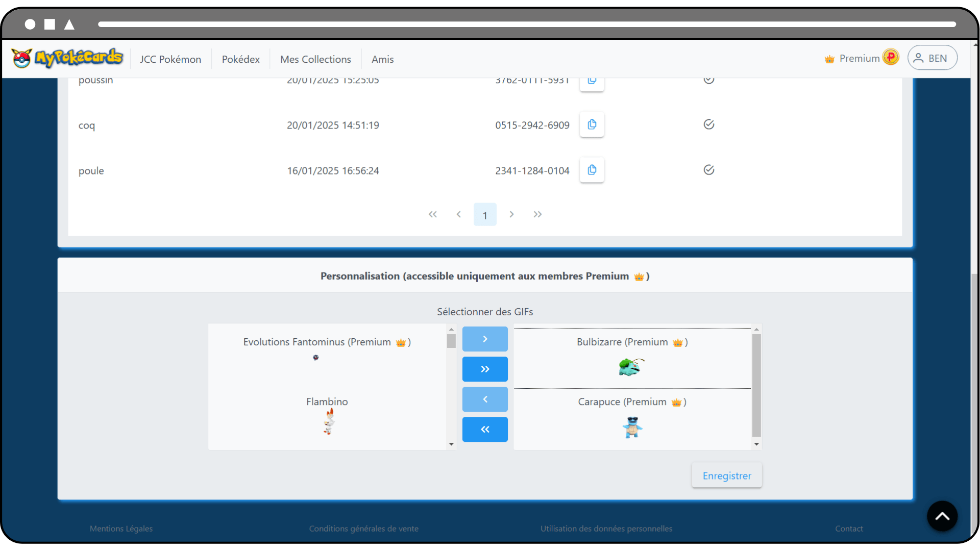Click the Enregistrer button

click(726, 475)
